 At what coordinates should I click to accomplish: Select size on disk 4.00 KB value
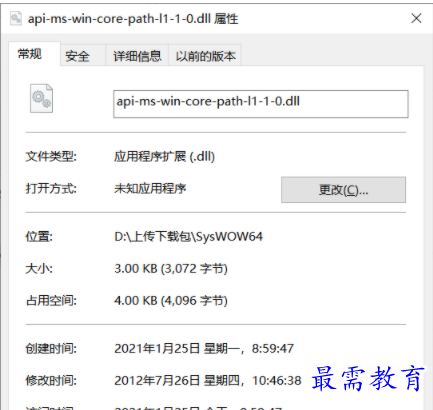pyautogui.click(x=171, y=301)
